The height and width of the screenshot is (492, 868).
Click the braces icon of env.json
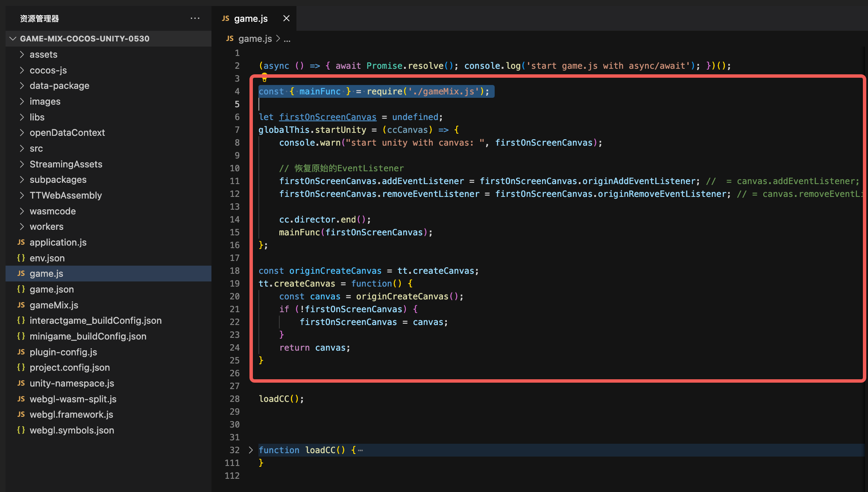tap(21, 258)
